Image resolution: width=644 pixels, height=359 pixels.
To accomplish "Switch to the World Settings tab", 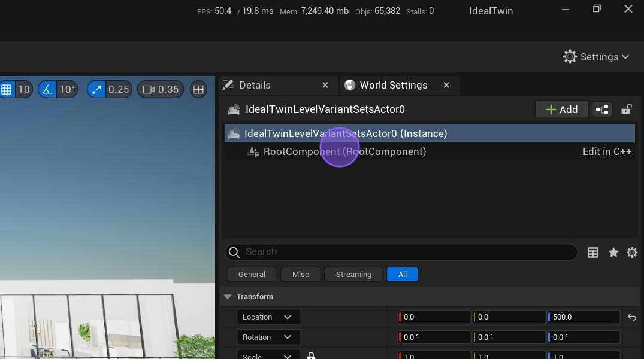I will (x=393, y=85).
